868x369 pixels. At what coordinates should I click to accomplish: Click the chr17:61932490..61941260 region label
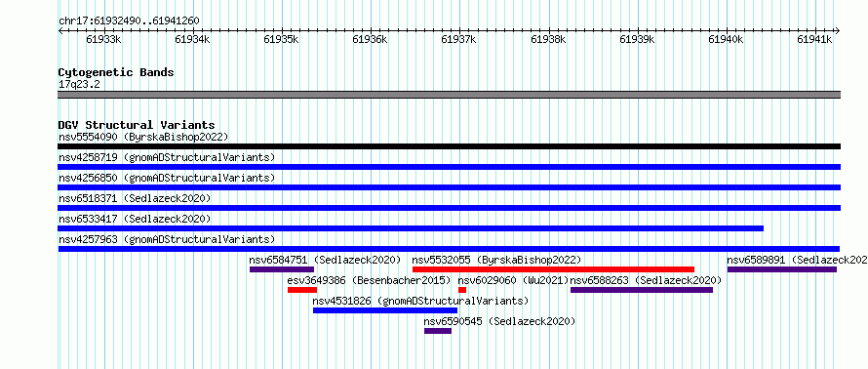129,21
